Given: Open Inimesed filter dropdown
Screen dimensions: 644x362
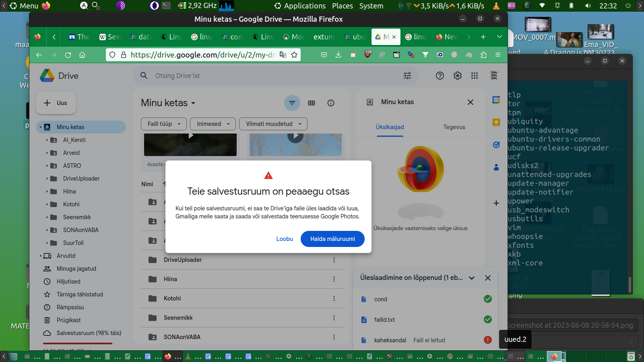Looking at the screenshot, I should [x=213, y=124].
